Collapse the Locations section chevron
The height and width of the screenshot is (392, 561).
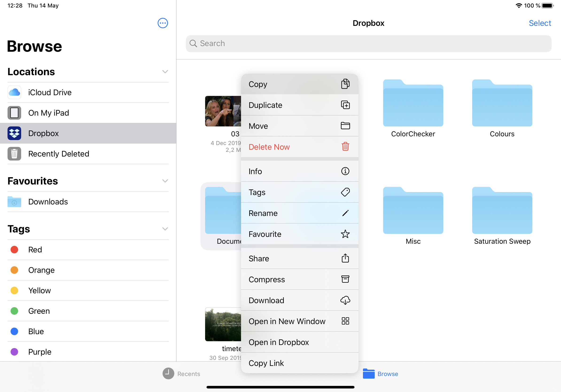(165, 72)
